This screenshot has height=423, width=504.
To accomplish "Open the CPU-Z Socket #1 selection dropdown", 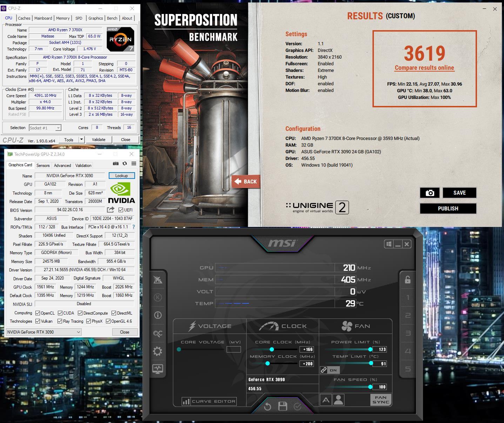I will tap(45, 128).
